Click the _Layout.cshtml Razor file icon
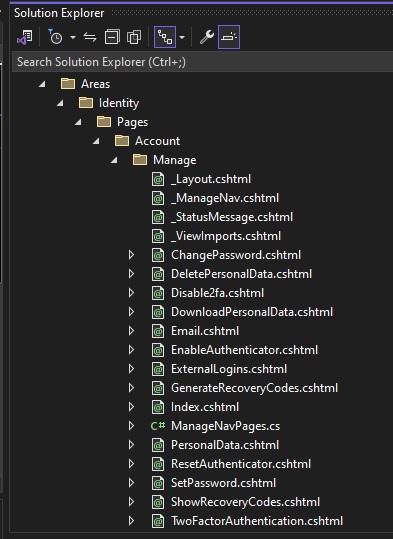Screen dimensions: 393x539 [x=158, y=179]
